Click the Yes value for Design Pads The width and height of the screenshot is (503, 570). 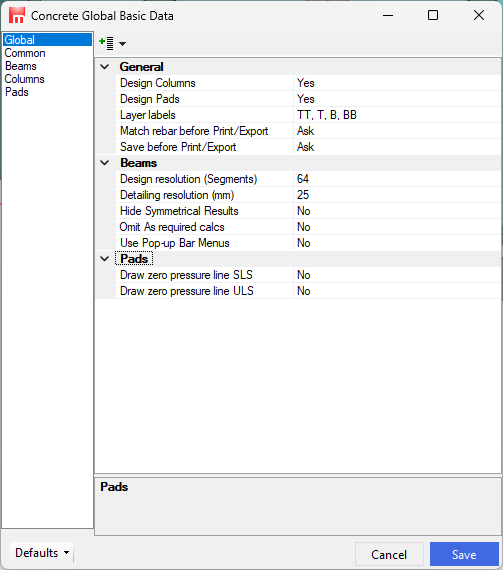397,99
